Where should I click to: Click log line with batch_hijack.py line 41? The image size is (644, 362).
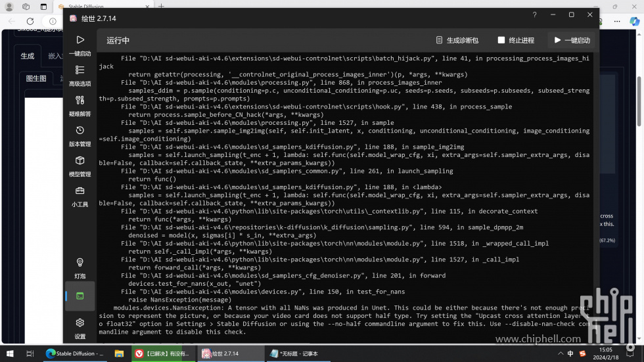click(344, 62)
